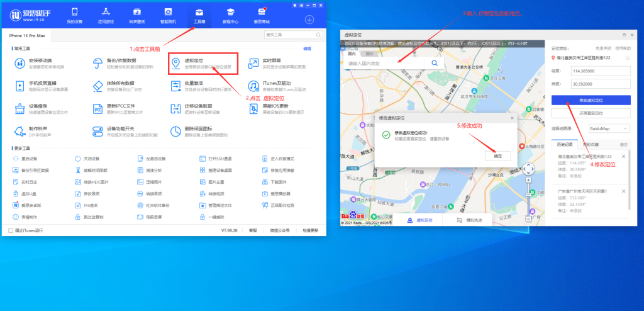
Task: Confirm dialog with 确定 button
Action: [497, 156]
